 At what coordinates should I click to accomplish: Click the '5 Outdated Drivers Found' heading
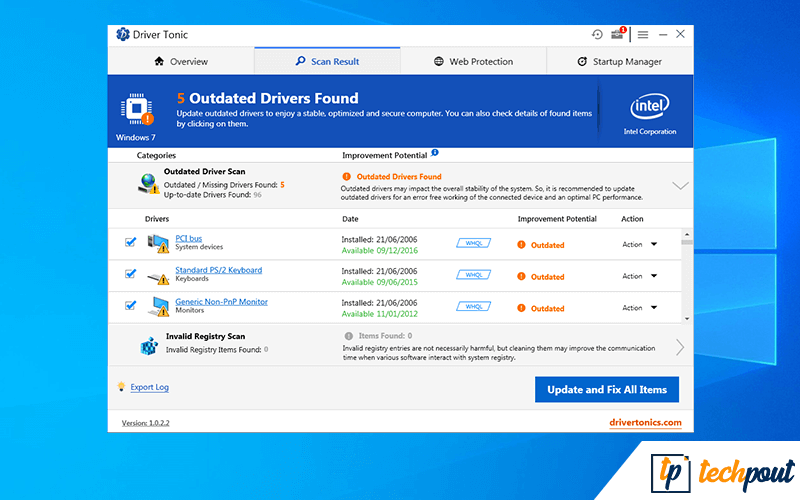(268, 98)
